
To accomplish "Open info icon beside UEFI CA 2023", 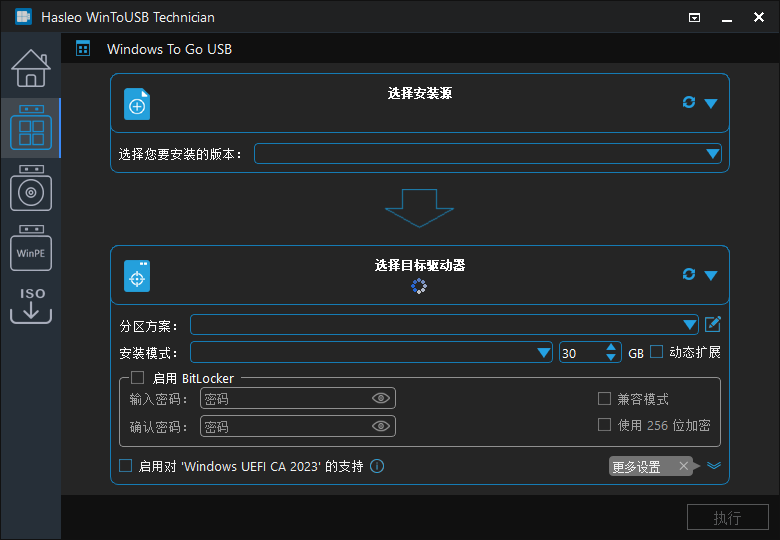I will (377, 466).
